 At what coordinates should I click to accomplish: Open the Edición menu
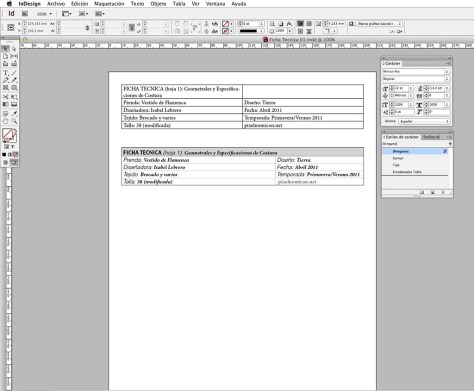[79, 4]
